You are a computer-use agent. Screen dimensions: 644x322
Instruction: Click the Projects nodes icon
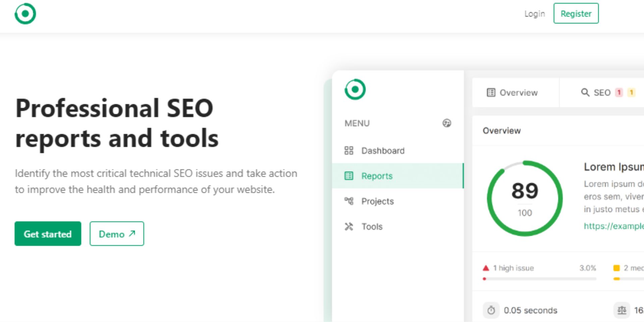(349, 201)
